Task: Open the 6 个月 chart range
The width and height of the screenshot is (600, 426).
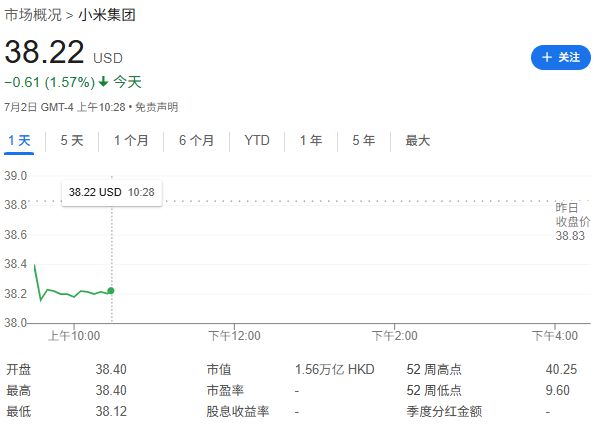Action: coord(196,140)
